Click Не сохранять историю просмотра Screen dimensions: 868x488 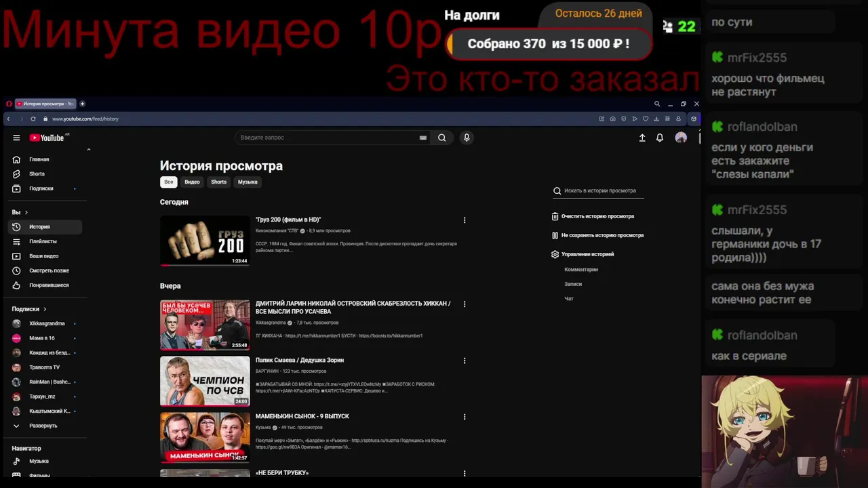click(x=602, y=235)
